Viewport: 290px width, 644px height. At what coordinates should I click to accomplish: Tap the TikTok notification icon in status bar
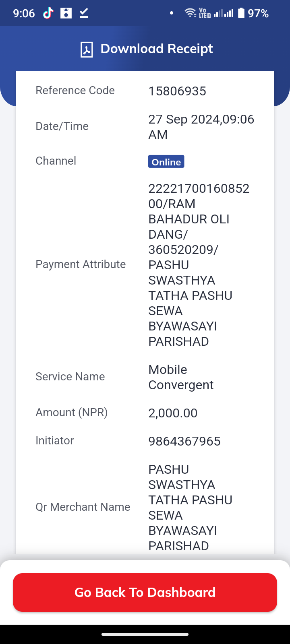tap(48, 13)
